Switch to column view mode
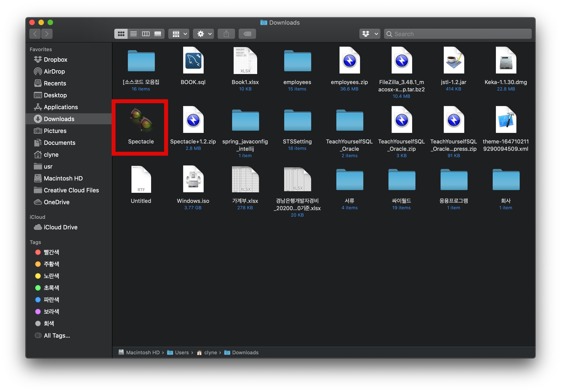 [x=146, y=34]
